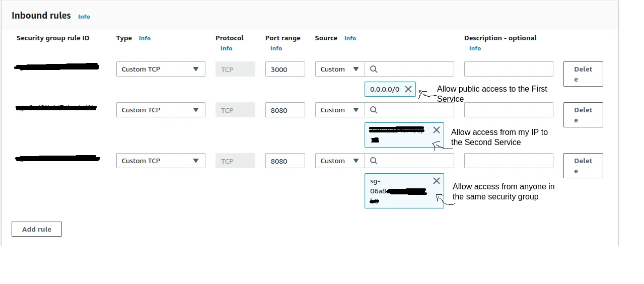Open Info link under Port range column
The width and height of the screenshot is (644, 284).
pos(276,48)
